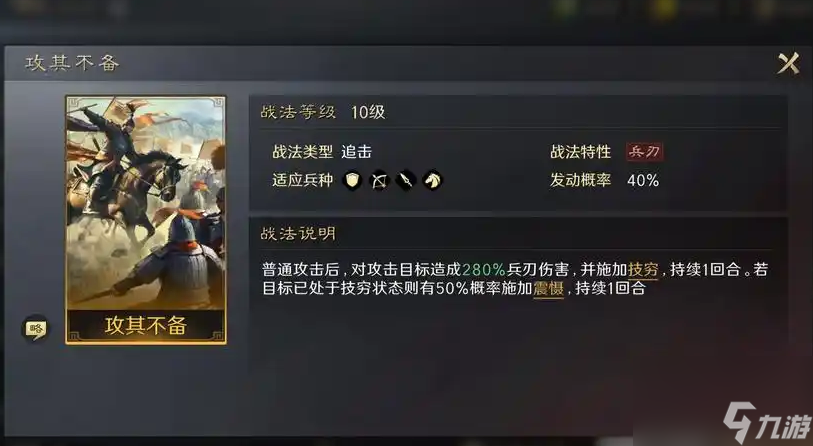Click the red 兵刃 trait tag
The width and height of the screenshot is (813, 446).
(x=644, y=152)
